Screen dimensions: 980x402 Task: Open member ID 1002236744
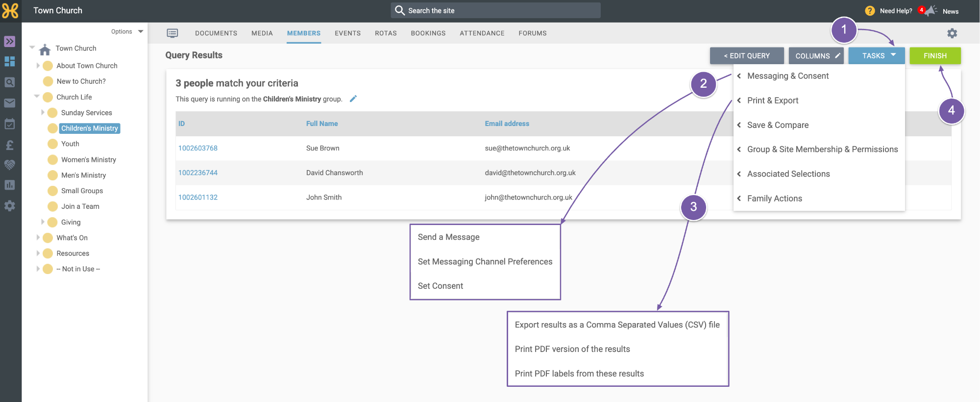(198, 173)
